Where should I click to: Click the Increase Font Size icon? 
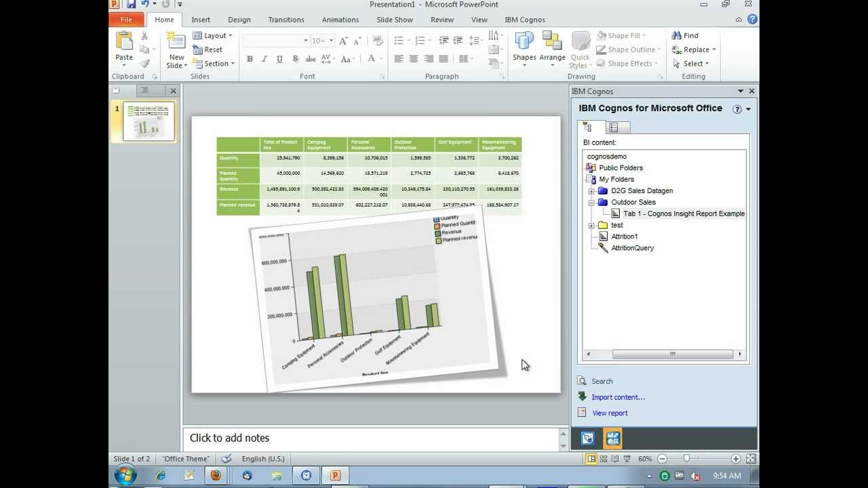(344, 41)
